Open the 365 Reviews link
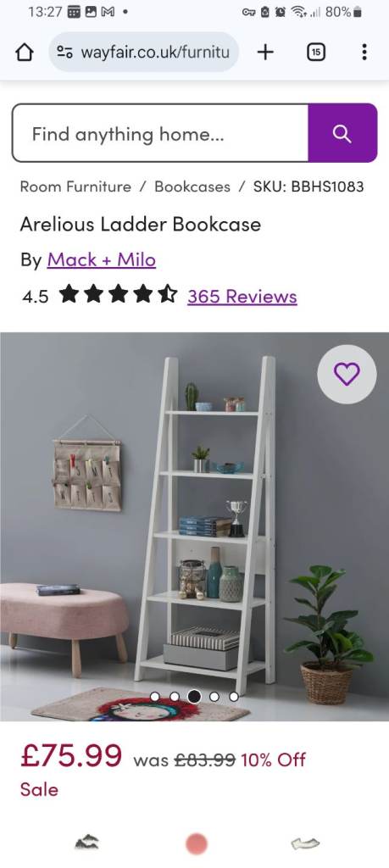The image size is (389, 868). coord(242,296)
